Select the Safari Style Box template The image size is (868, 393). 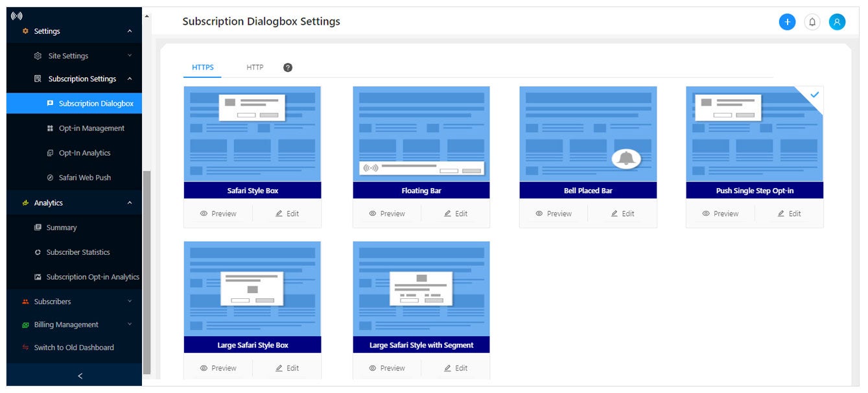pyautogui.click(x=252, y=134)
